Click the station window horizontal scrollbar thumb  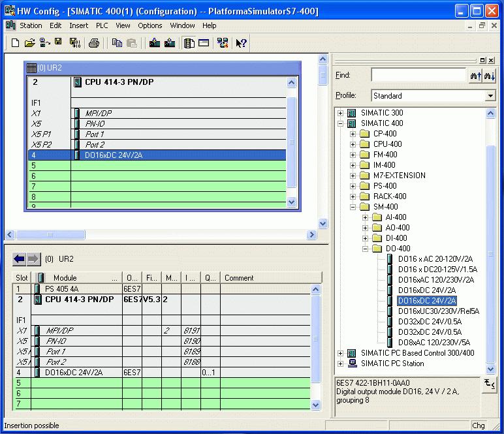(50, 234)
